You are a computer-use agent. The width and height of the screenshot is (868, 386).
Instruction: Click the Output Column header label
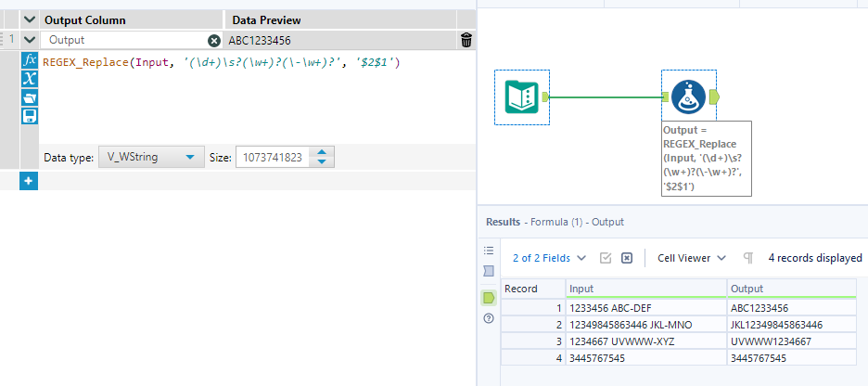(x=84, y=20)
